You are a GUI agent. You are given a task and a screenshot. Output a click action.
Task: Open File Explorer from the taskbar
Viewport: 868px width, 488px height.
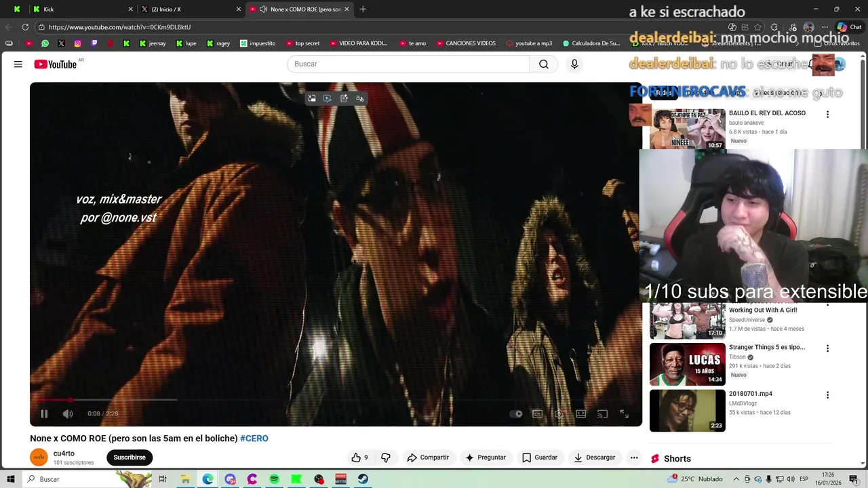(185, 479)
